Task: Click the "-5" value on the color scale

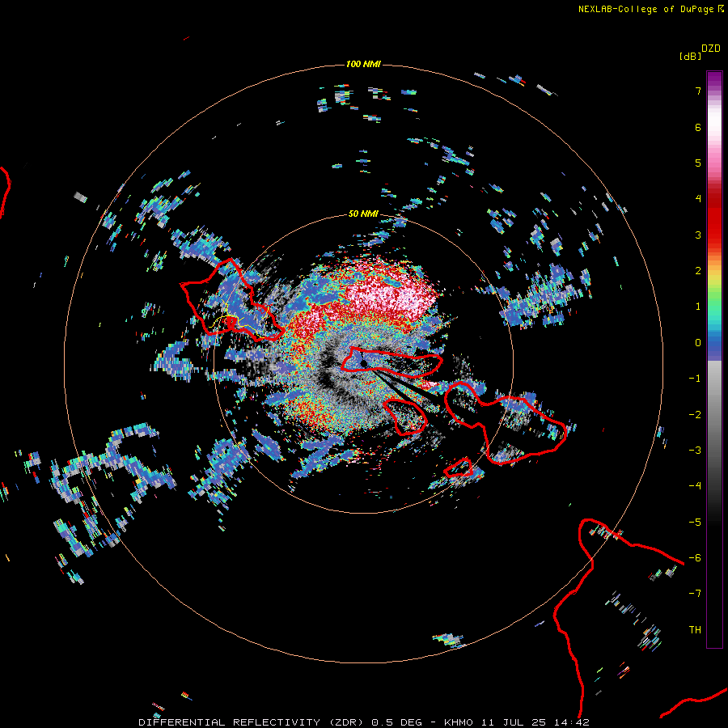Action: tap(695, 523)
